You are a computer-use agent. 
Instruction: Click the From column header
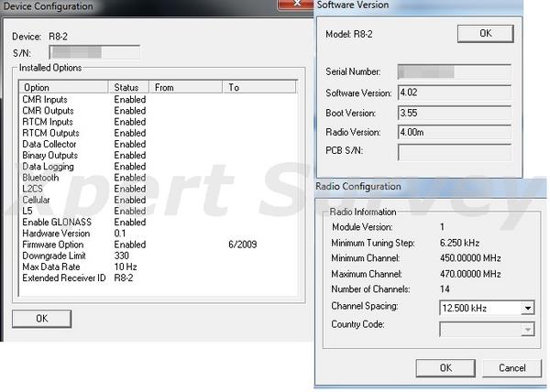185,87
